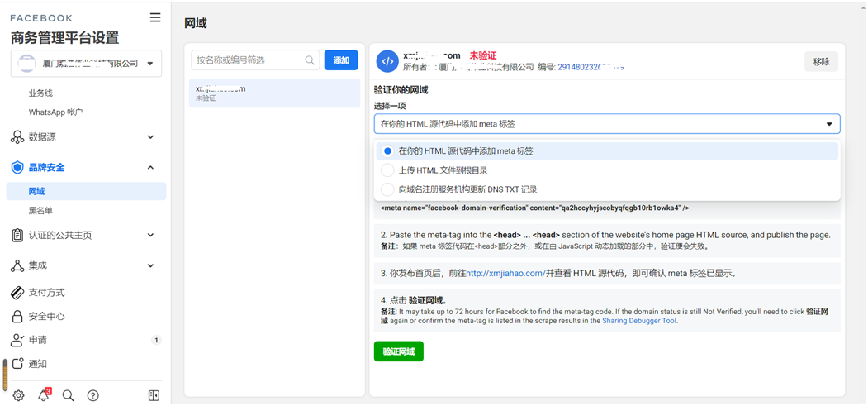
Task: Open settings gear icon at bottom
Action: point(18,395)
